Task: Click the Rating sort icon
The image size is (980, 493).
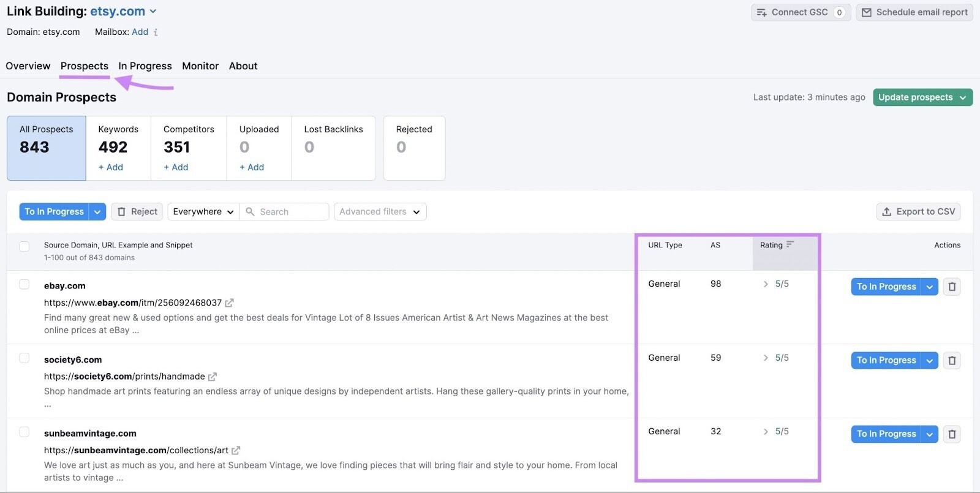Action: tap(790, 244)
